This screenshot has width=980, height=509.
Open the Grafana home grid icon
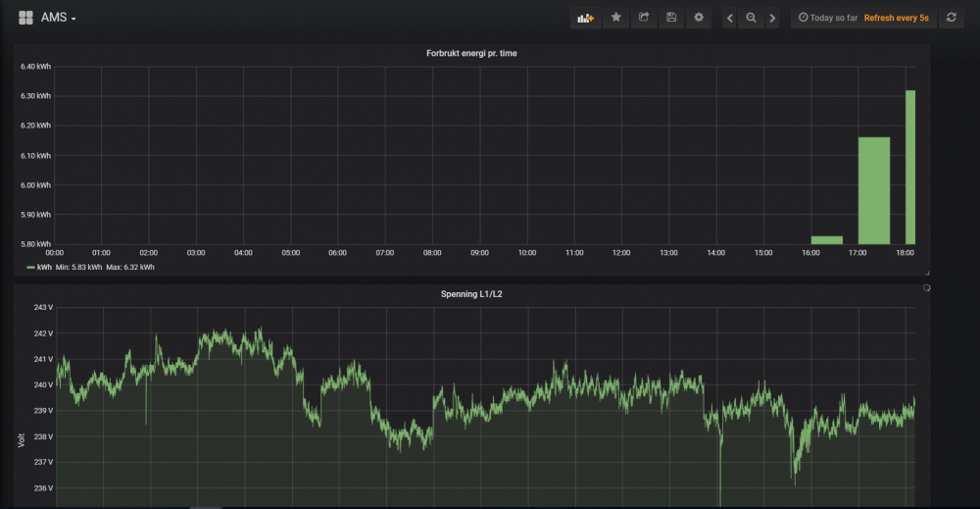click(x=25, y=18)
